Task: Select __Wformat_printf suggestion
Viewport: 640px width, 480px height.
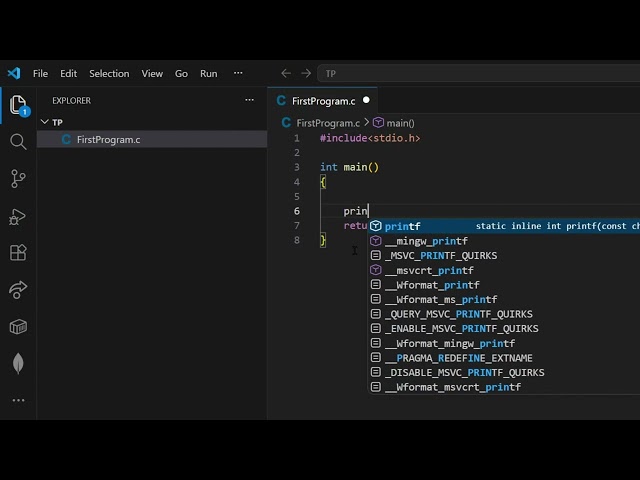Action: pyautogui.click(x=504, y=285)
